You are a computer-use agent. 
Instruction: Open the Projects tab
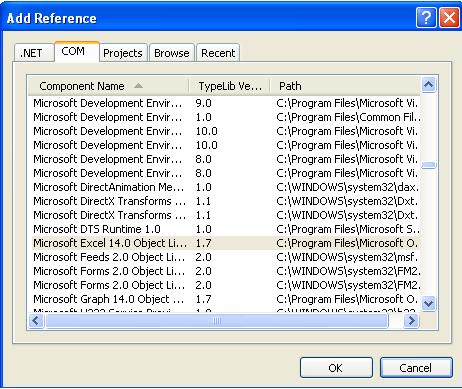coord(123,53)
